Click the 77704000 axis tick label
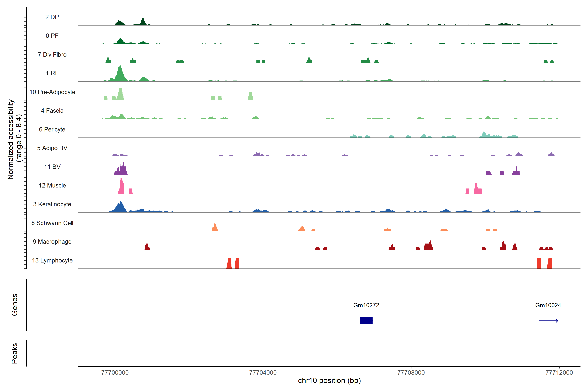The width and height of the screenshot is (588, 392). click(263, 373)
